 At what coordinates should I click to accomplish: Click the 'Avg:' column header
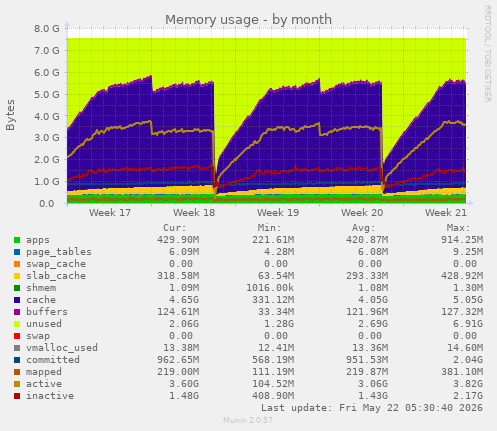pyautogui.click(x=364, y=228)
